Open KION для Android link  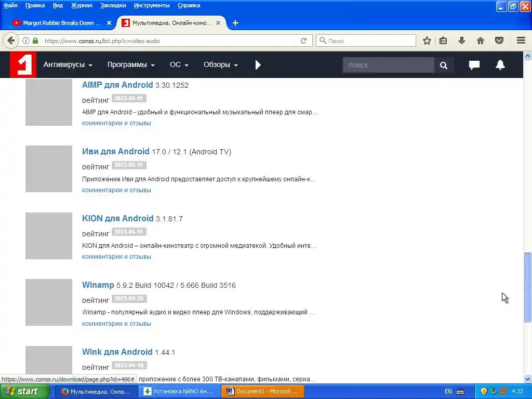pyautogui.click(x=118, y=218)
